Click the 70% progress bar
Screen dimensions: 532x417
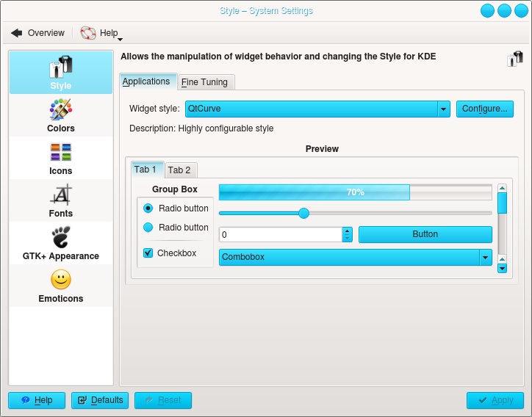point(355,192)
